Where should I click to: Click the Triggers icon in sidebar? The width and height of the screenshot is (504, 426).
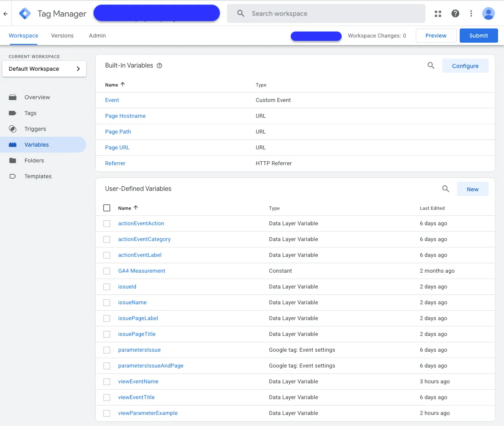click(x=13, y=129)
